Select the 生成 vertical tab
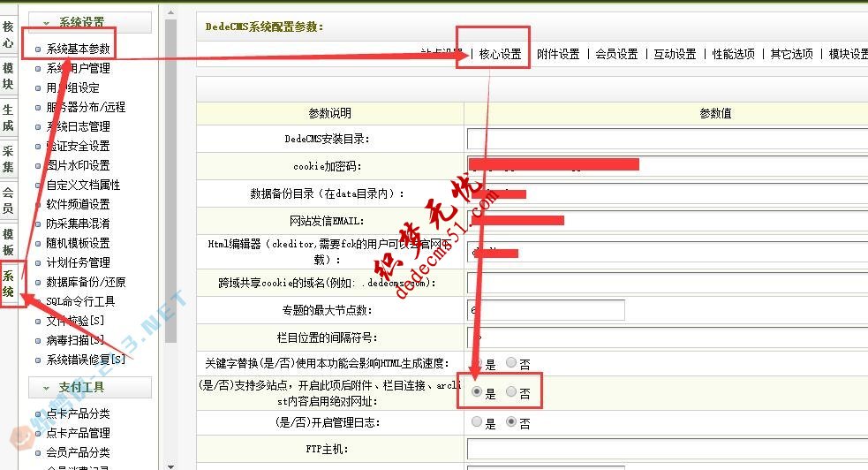 [x=8, y=117]
